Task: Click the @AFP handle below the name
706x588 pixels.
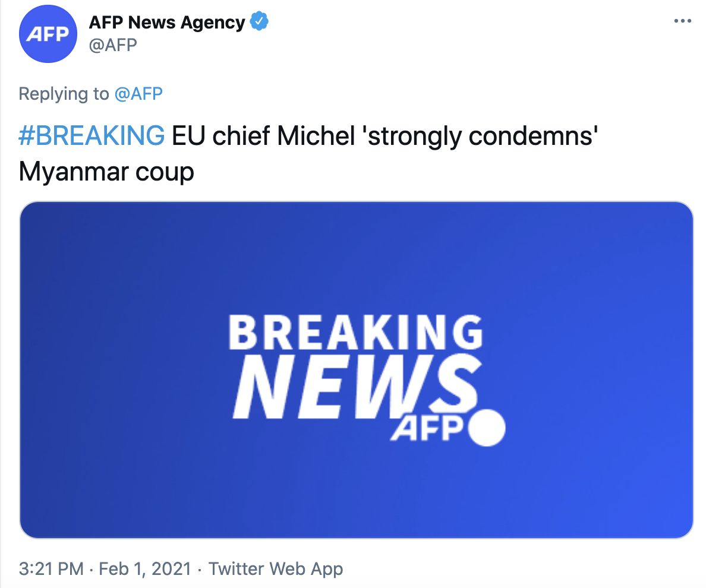Action: tap(113, 45)
